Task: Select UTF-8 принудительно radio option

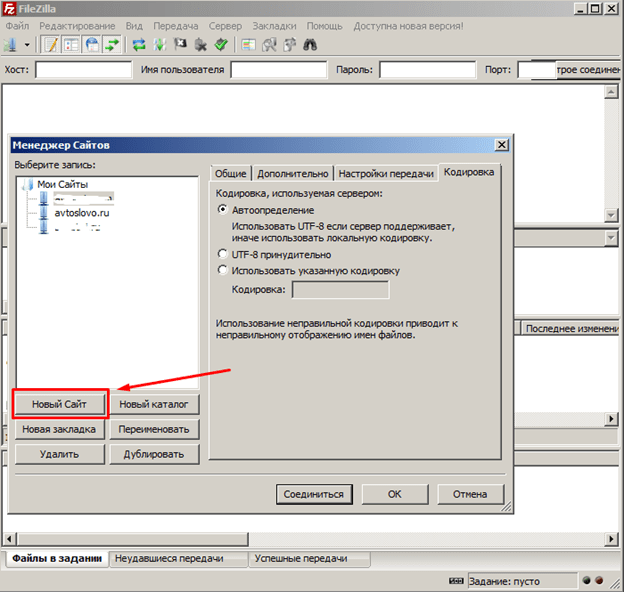Action: click(x=222, y=254)
